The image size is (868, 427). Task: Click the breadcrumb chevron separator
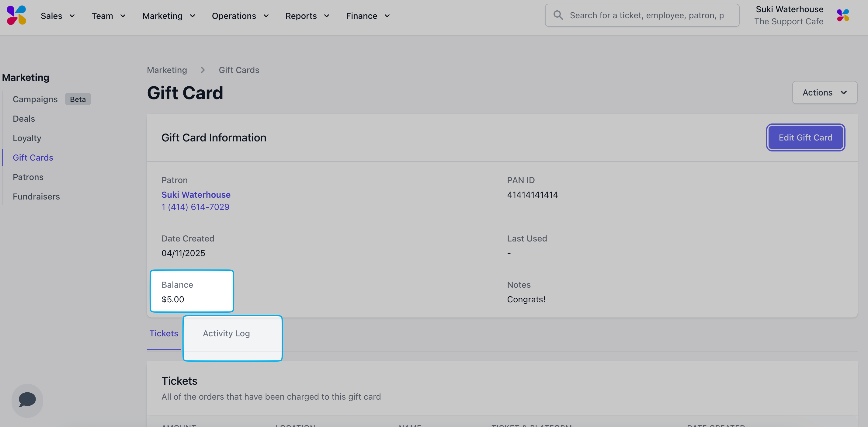pyautogui.click(x=203, y=70)
